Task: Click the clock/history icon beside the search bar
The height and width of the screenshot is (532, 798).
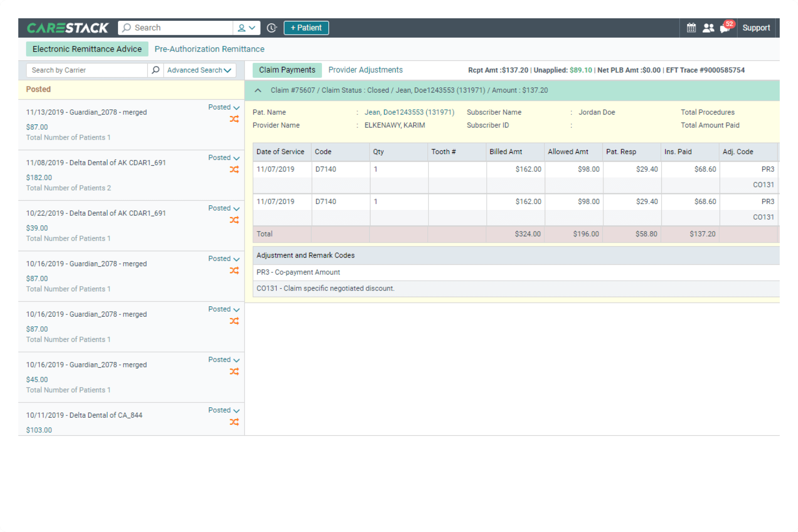Action: (271, 27)
